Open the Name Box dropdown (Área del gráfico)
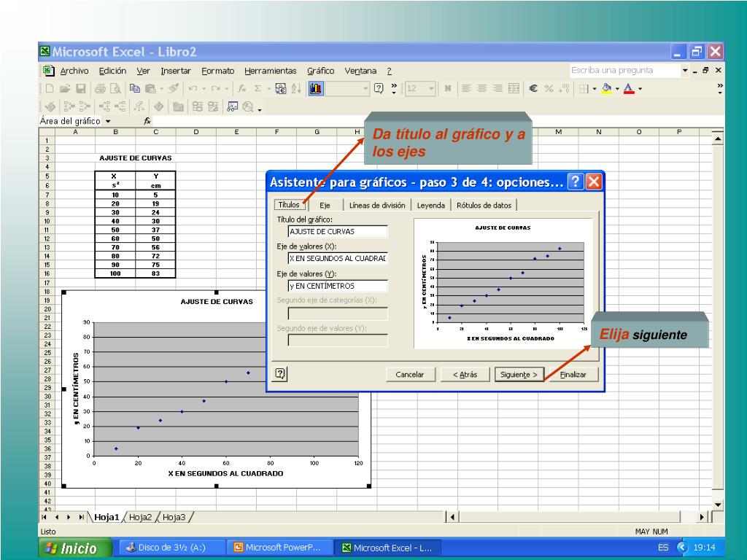 tap(108, 122)
